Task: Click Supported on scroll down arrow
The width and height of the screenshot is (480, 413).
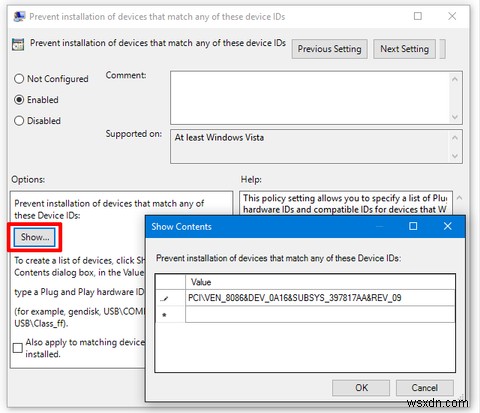Action: (x=455, y=156)
